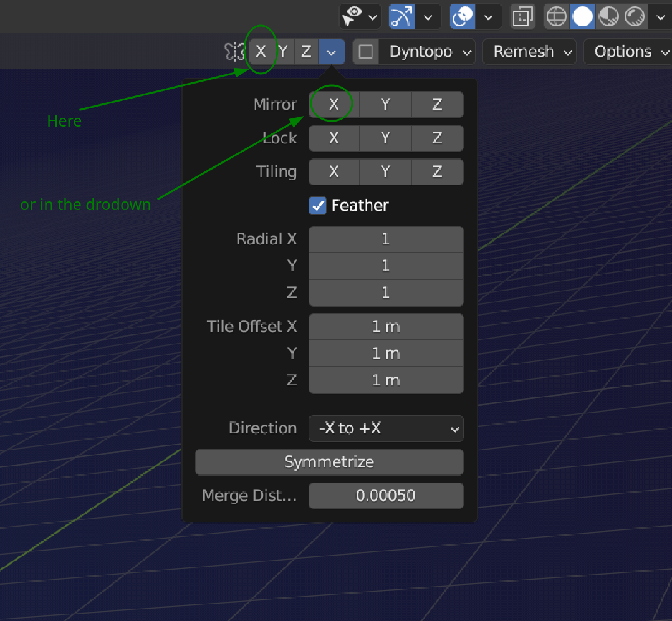
Task: Open the Options menu
Action: coord(630,52)
